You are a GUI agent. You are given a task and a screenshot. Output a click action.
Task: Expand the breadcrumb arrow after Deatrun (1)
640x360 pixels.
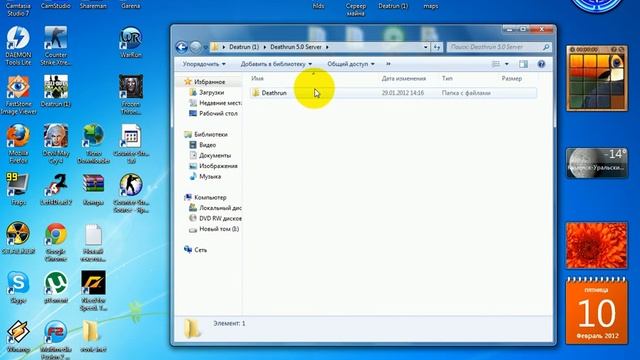pos(264,47)
